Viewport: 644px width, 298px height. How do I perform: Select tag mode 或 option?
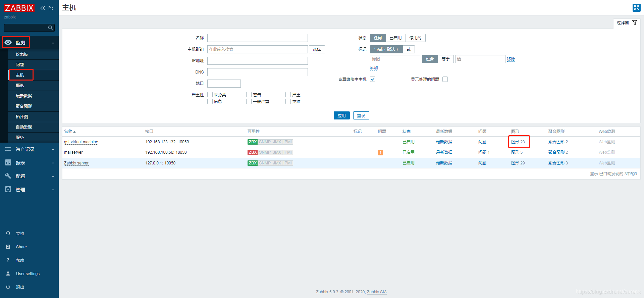[409, 49]
